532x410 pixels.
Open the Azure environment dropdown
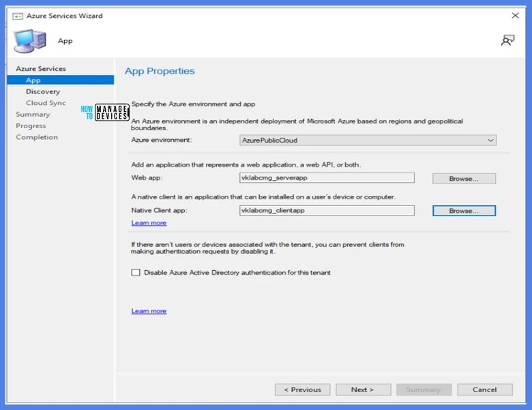coord(368,140)
